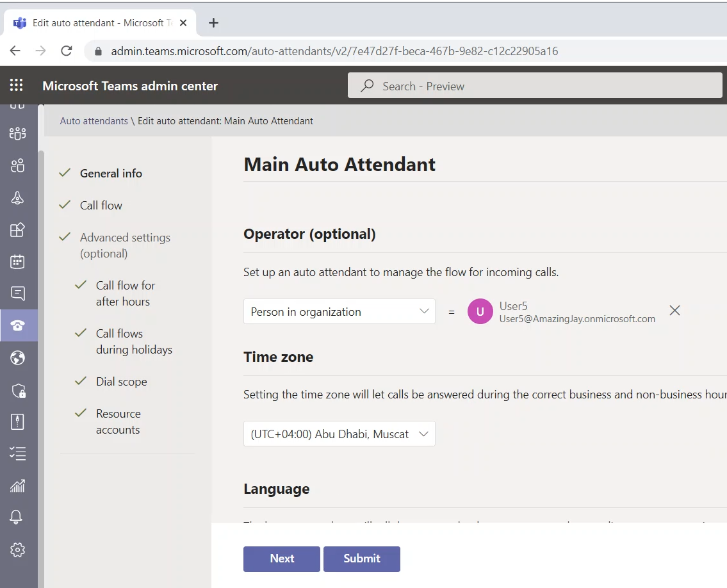Open the time zone dropdown
Image resolution: width=727 pixels, height=588 pixels.
(339, 434)
